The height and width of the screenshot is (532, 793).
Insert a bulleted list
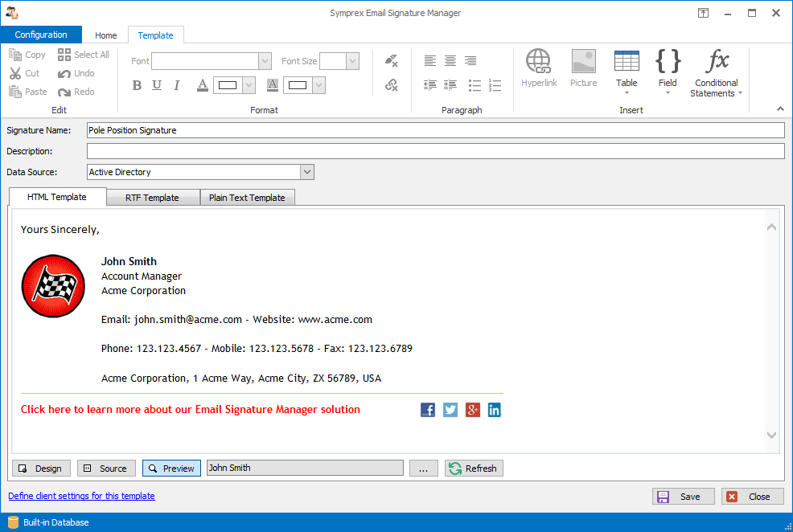click(475, 85)
